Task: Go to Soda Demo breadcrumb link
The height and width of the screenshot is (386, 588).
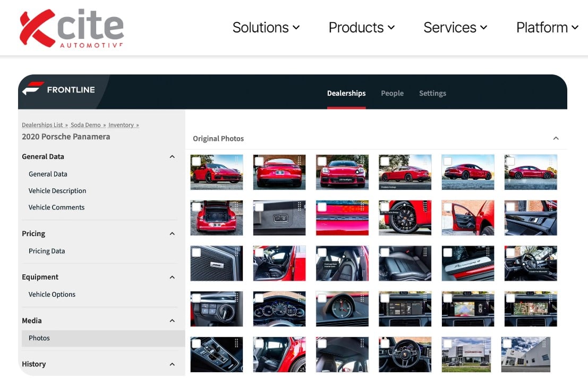Action: [x=86, y=125]
